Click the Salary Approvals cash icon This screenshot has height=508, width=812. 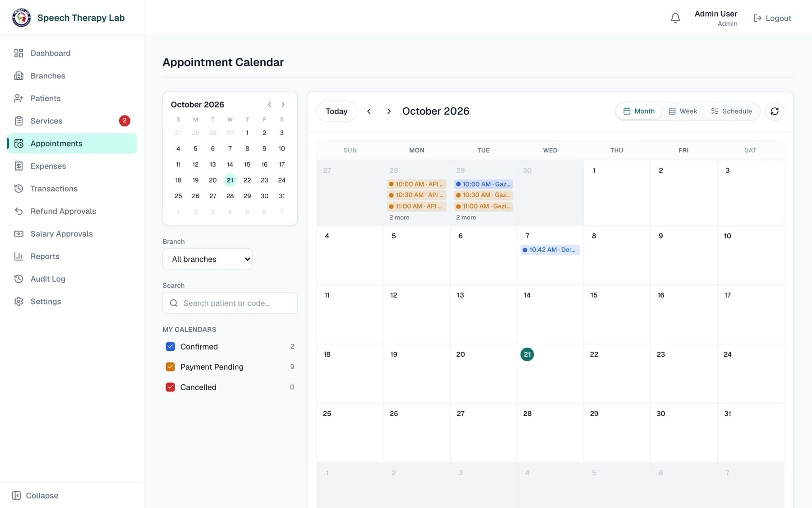tap(18, 234)
